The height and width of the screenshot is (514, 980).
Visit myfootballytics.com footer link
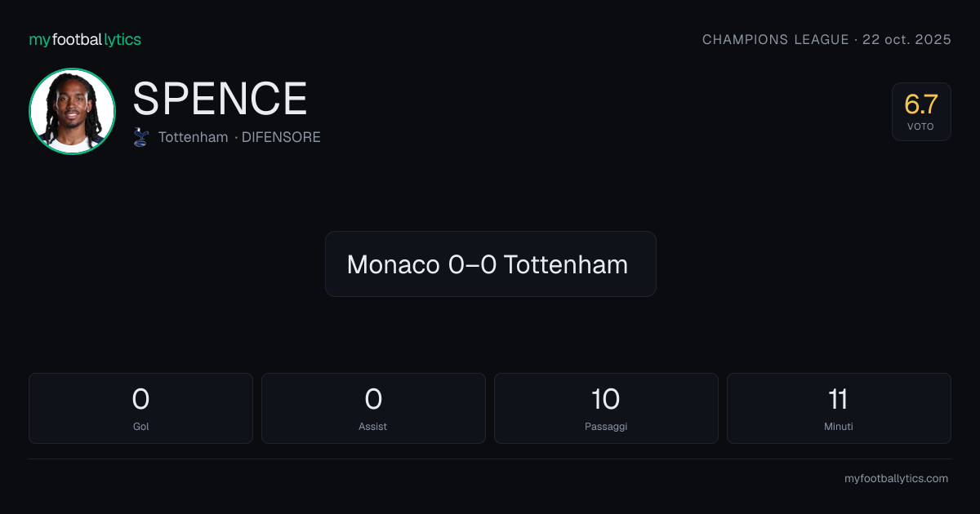point(896,479)
